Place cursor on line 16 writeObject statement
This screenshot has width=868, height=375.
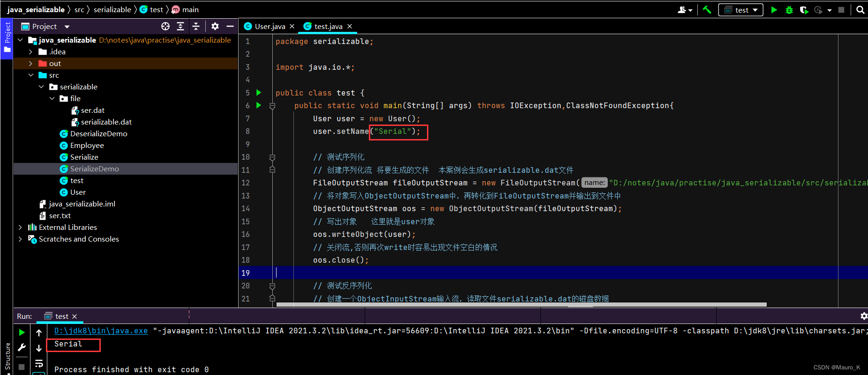pos(364,234)
